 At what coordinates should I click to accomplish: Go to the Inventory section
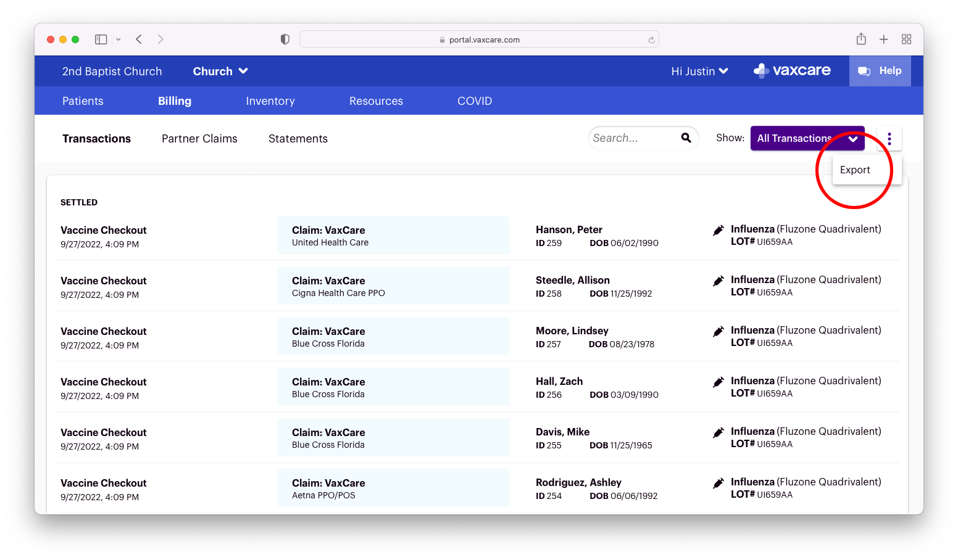click(x=270, y=101)
